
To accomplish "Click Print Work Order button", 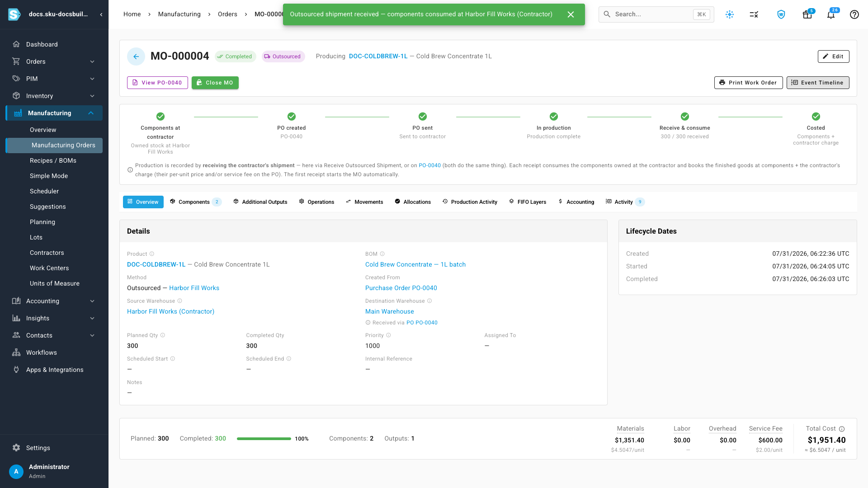I will click(749, 83).
